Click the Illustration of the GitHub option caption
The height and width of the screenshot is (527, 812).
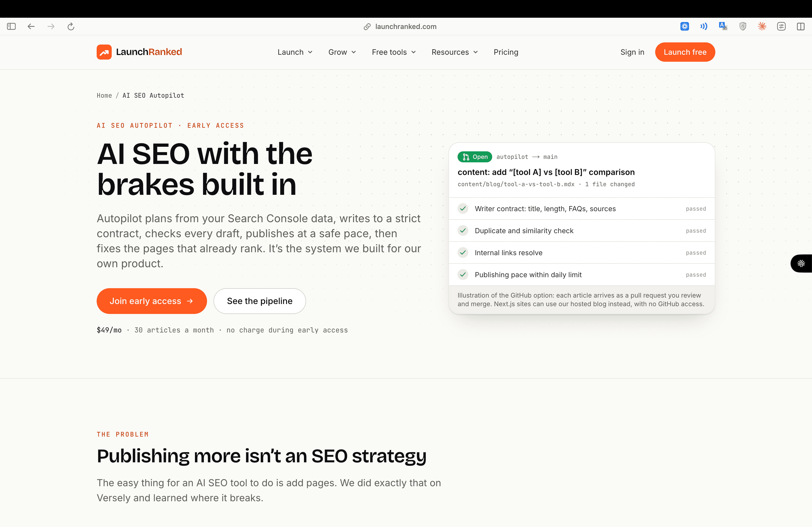pyautogui.click(x=581, y=300)
